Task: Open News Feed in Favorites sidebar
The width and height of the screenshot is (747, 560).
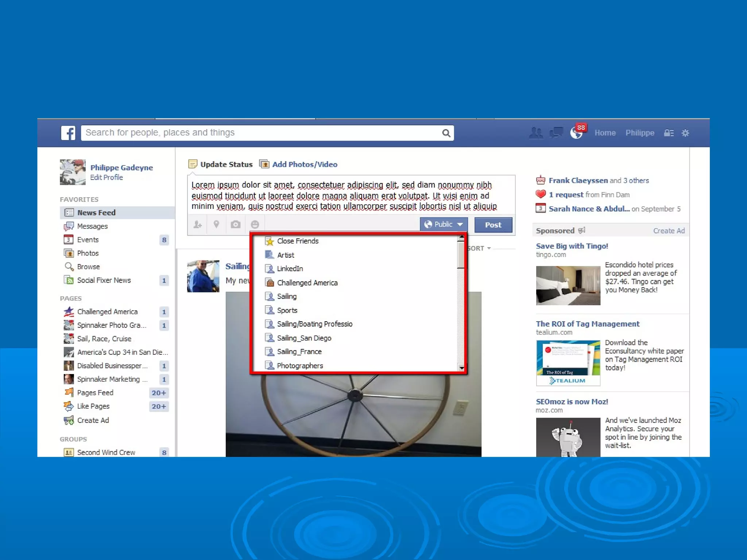Action: click(96, 213)
